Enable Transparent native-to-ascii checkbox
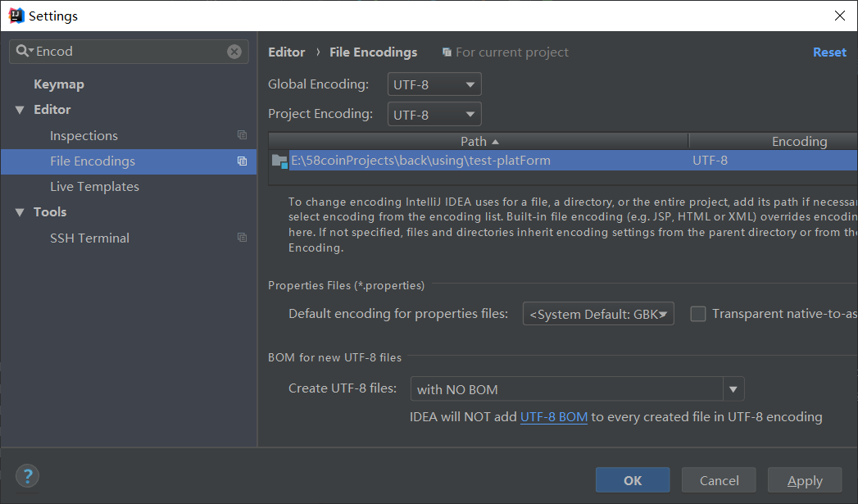This screenshot has width=858, height=504. 697,314
